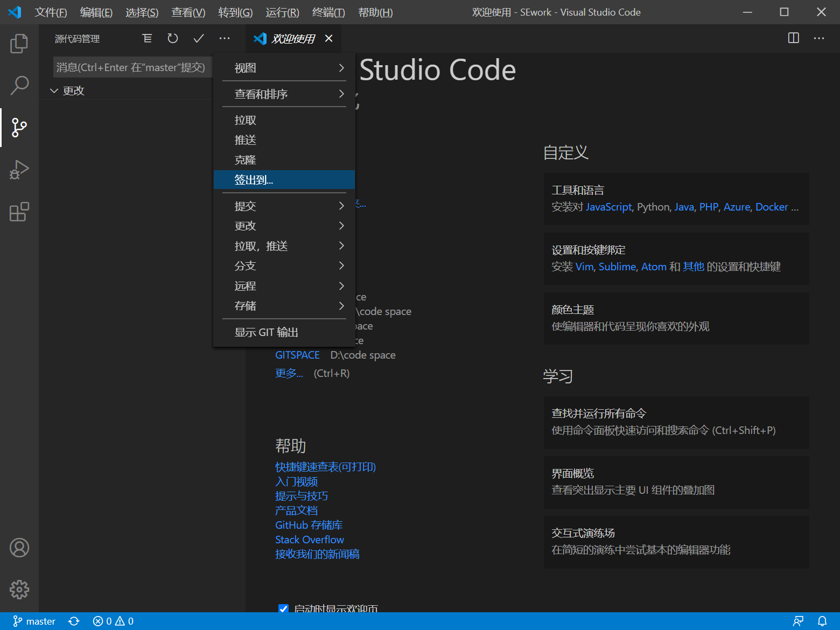Open the 入门视频 link
The height and width of the screenshot is (630, 840).
click(296, 481)
